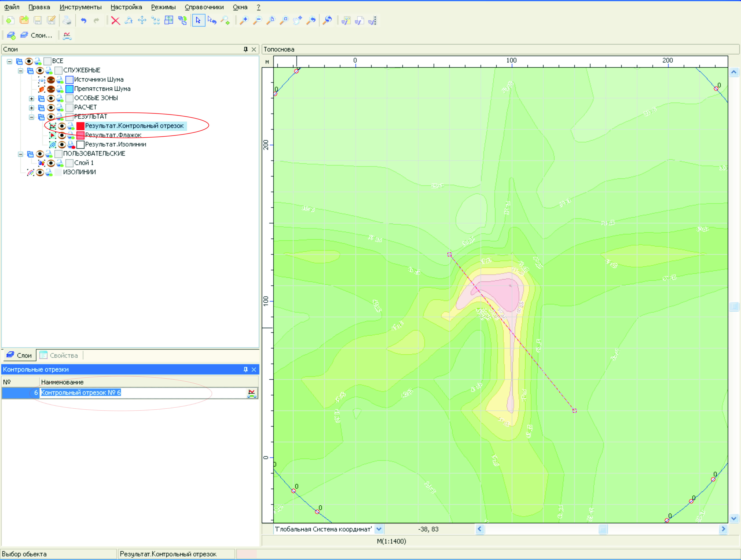This screenshot has height=560, width=741.
Task: Click the undo arrow icon
Action: [x=83, y=21]
